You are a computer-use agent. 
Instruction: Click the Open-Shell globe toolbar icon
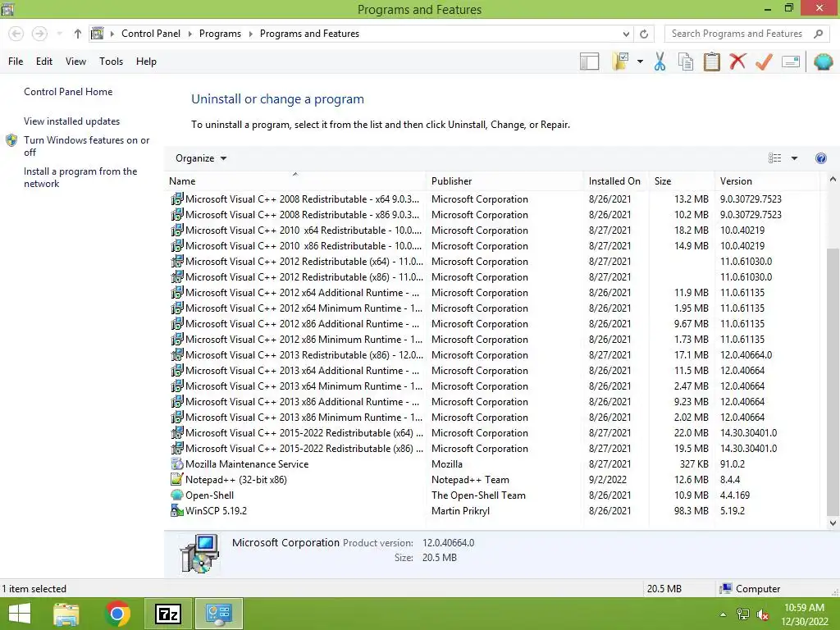(823, 62)
